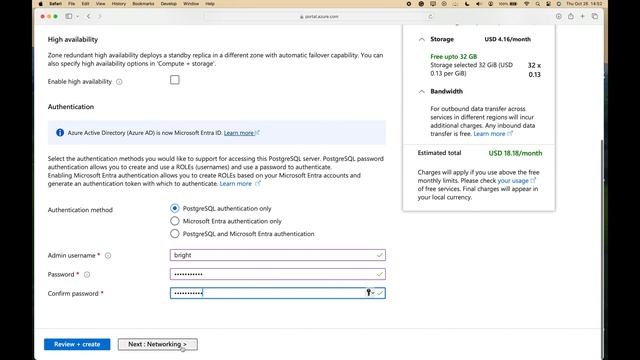Image resolution: width=640 pixels, height=360 pixels.
Task: Click the Admin username field containing bright
Action: (278, 255)
